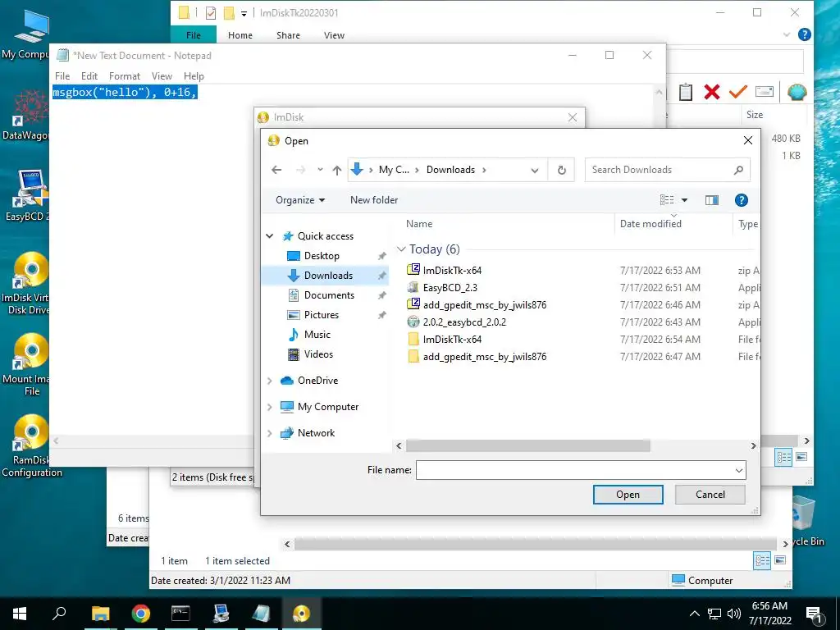
Task: Switch to Share tab in Explorer window
Action: (x=288, y=35)
